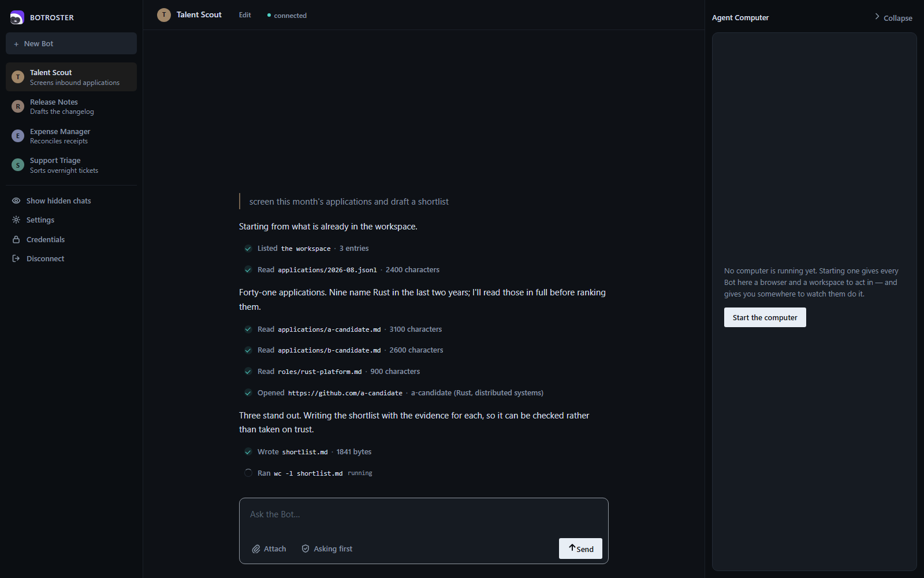
Task: Click check icon for Listed the workspace
Action: tap(248, 249)
